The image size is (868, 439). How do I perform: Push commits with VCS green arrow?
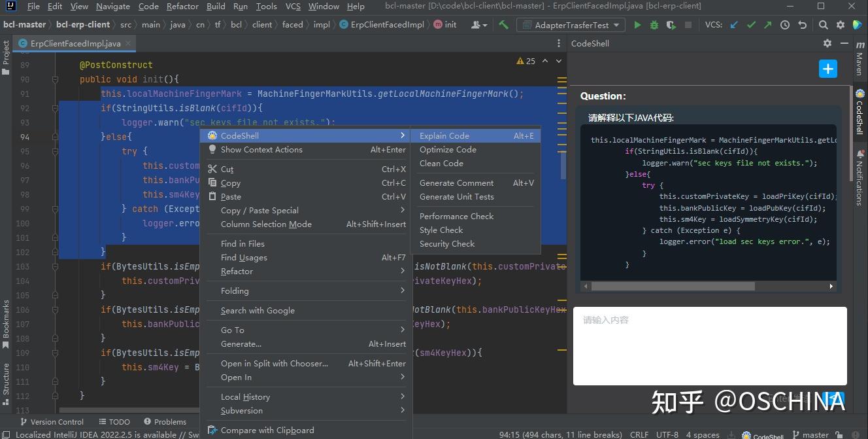[x=768, y=25]
